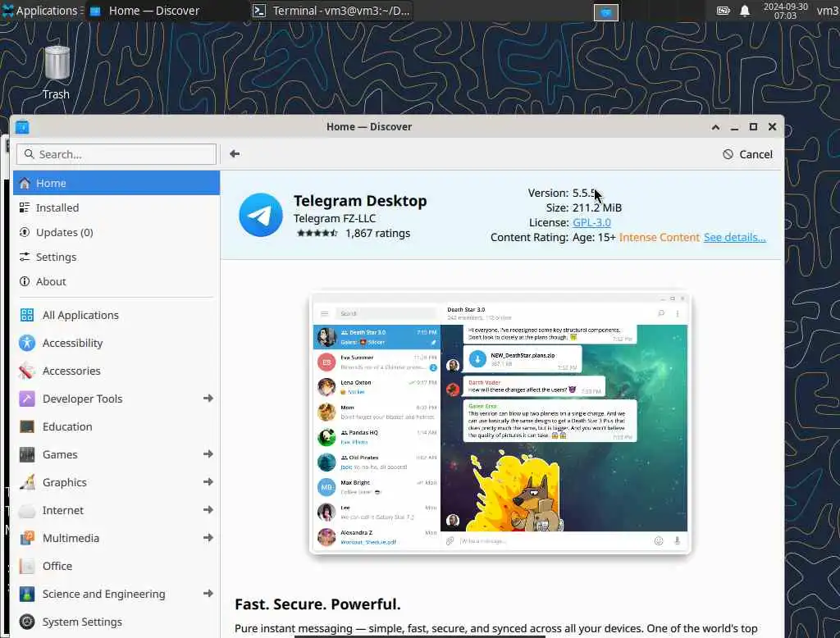Open Updates (0) in the sidebar
Screen dimensions: 840x638
pos(116,232)
